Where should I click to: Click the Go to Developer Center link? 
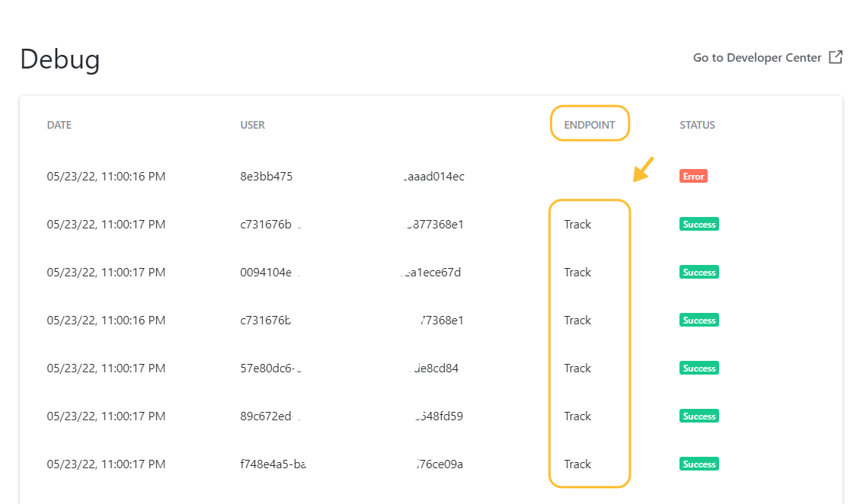[756, 57]
